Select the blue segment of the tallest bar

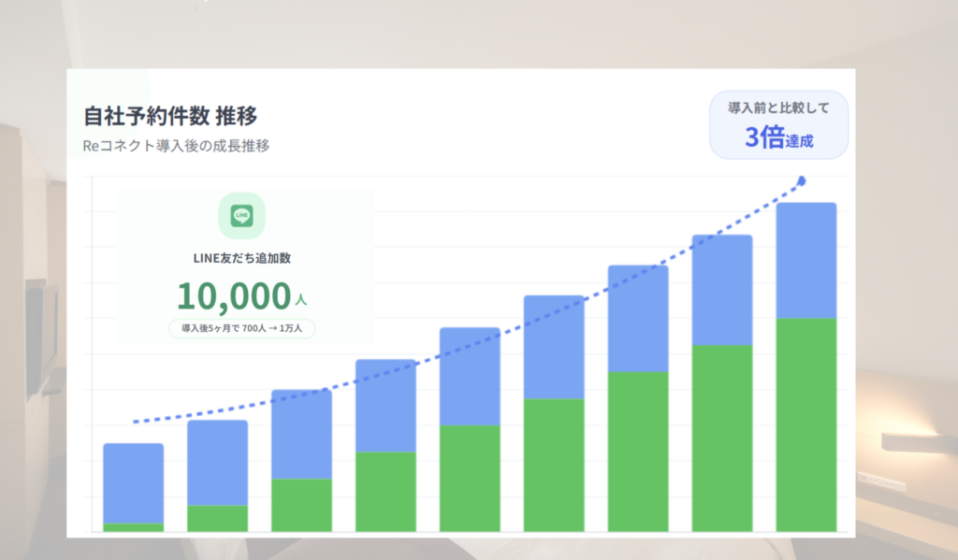[x=806, y=260]
